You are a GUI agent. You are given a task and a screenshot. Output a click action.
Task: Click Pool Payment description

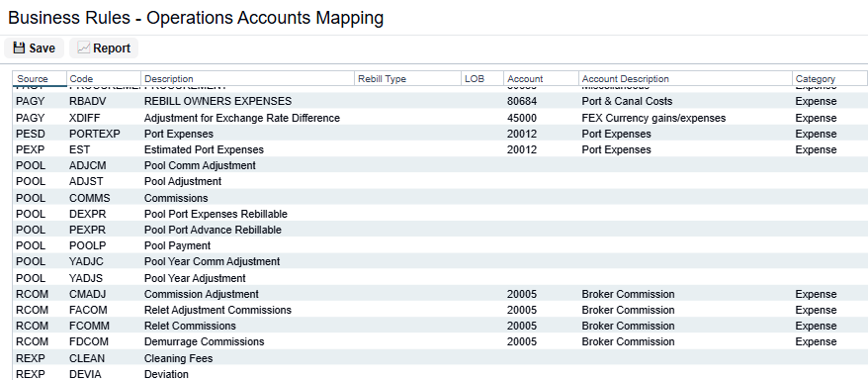[x=177, y=245]
